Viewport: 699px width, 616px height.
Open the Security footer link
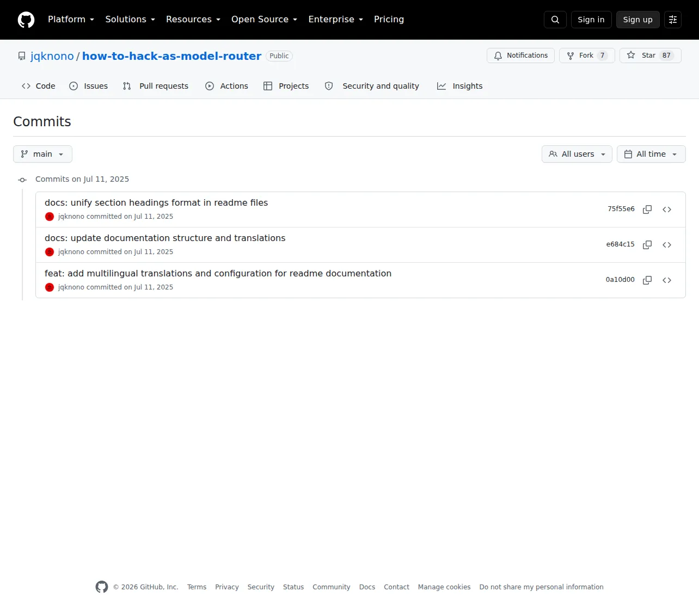[x=261, y=587]
